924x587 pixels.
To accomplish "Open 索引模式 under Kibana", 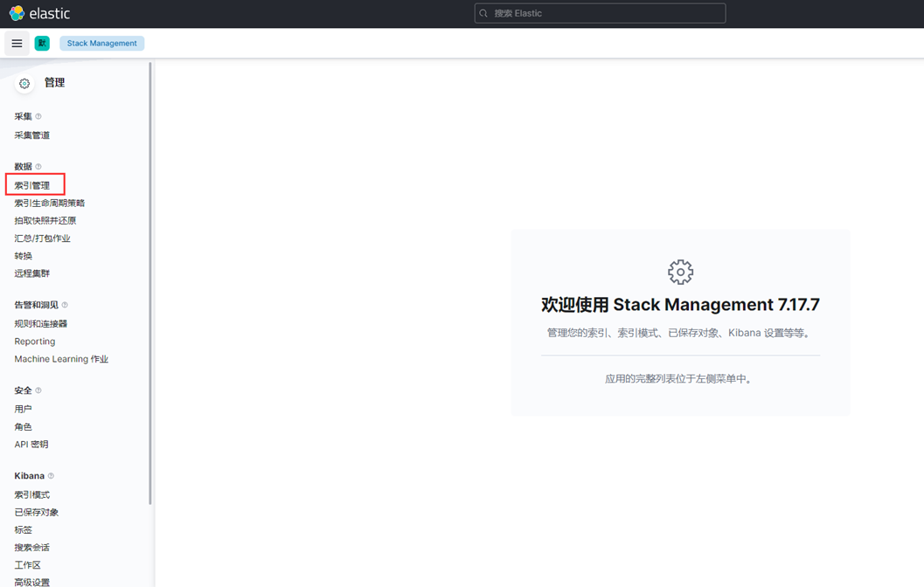I will coord(31,494).
